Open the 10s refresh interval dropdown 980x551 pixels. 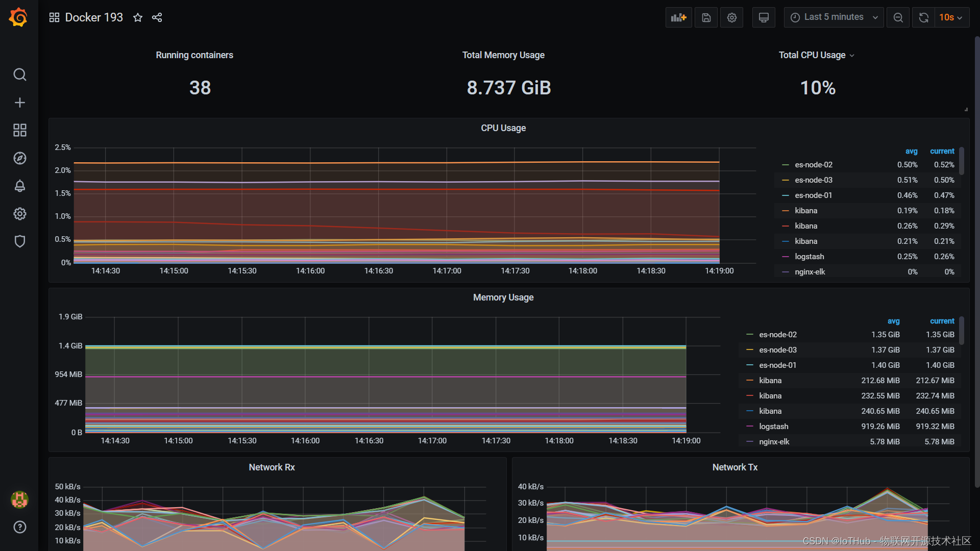pos(951,17)
